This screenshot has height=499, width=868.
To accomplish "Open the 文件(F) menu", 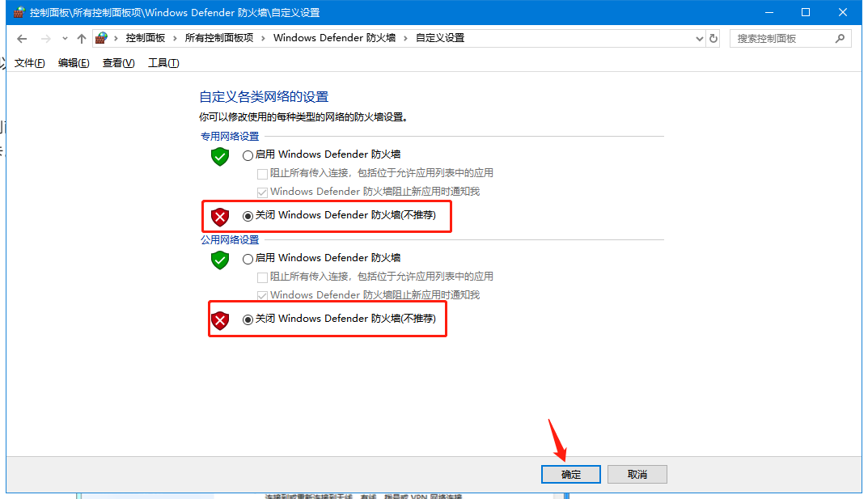I will [x=29, y=63].
